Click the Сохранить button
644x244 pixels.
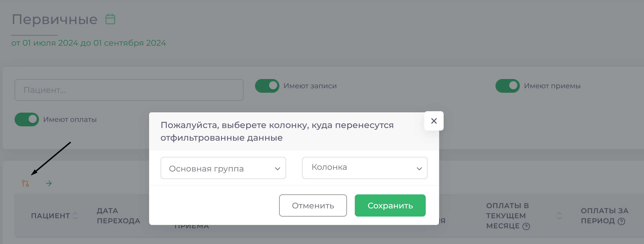(x=390, y=205)
